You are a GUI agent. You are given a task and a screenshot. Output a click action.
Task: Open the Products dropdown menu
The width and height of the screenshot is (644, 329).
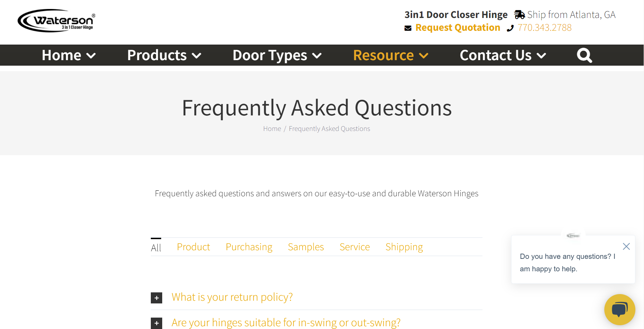click(x=164, y=55)
